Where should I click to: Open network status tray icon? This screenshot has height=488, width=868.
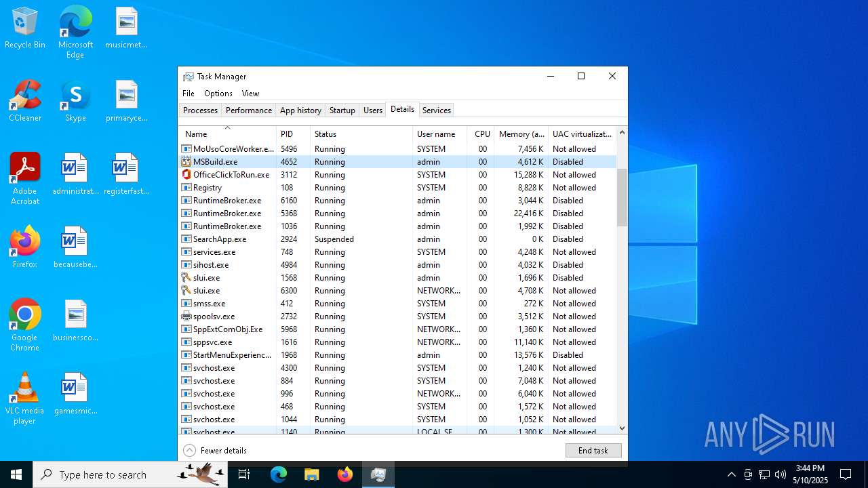[764, 474]
